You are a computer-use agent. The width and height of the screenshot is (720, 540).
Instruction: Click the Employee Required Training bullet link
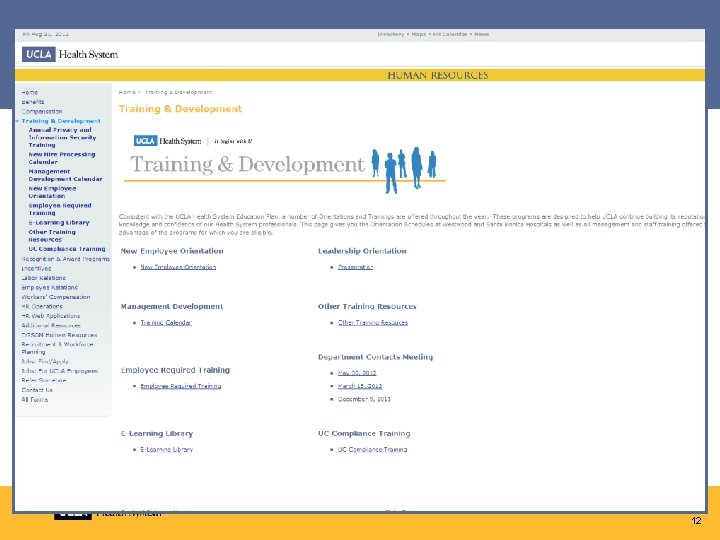click(181, 386)
